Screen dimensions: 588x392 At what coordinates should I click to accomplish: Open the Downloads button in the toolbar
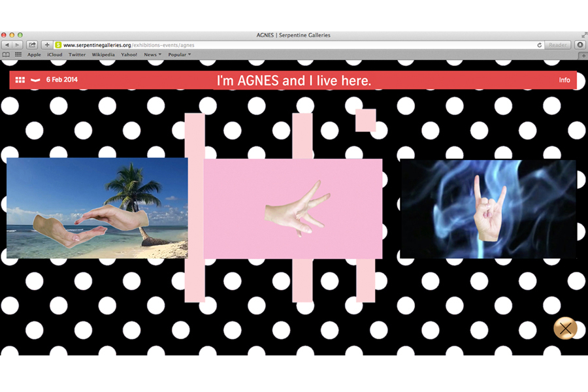pyautogui.click(x=580, y=45)
